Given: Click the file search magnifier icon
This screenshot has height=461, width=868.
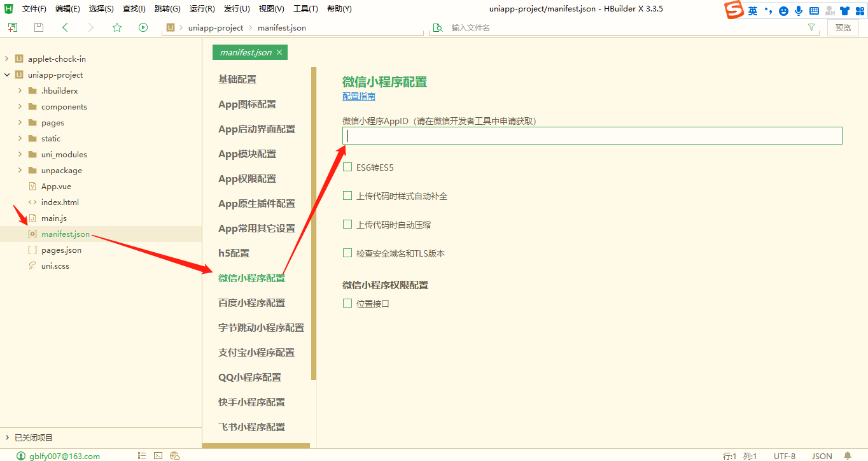Looking at the screenshot, I should 438,27.
